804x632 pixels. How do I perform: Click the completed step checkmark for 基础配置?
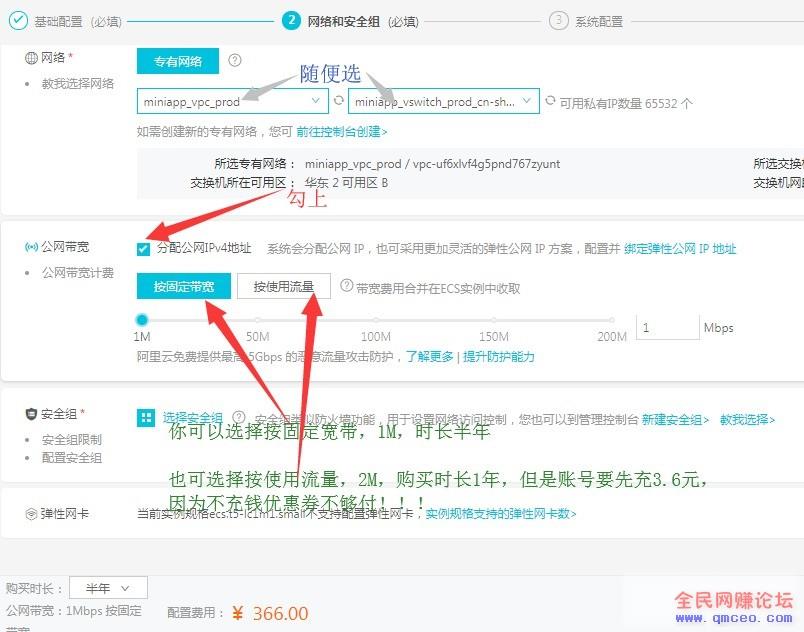pyautogui.click(x=18, y=21)
